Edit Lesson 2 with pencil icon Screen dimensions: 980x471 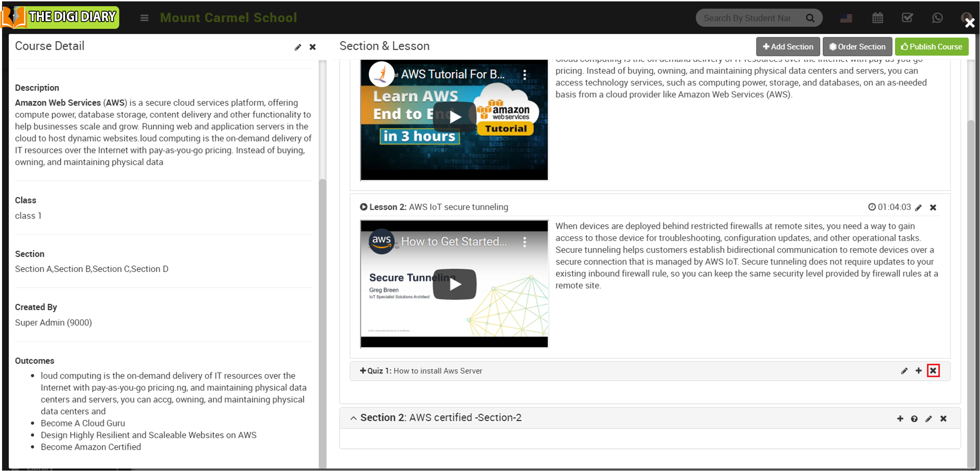[x=918, y=208]
